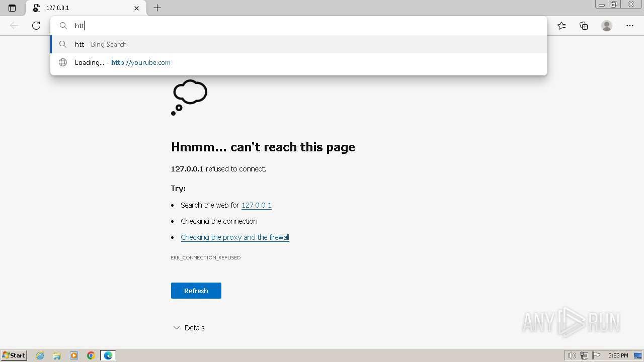Restore down the browser window

(x=614, y=4)
